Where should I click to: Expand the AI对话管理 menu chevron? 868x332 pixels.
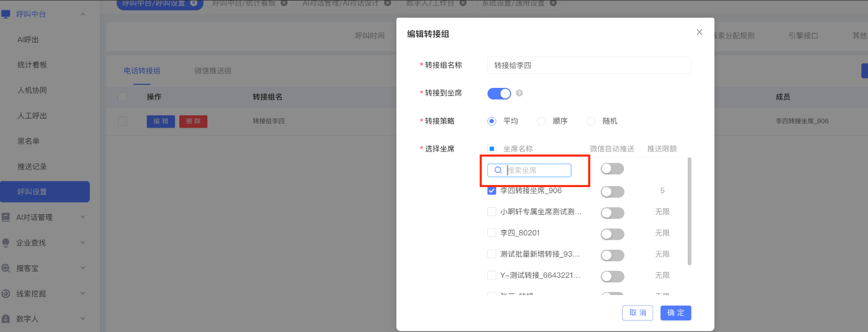coord(83,217)
